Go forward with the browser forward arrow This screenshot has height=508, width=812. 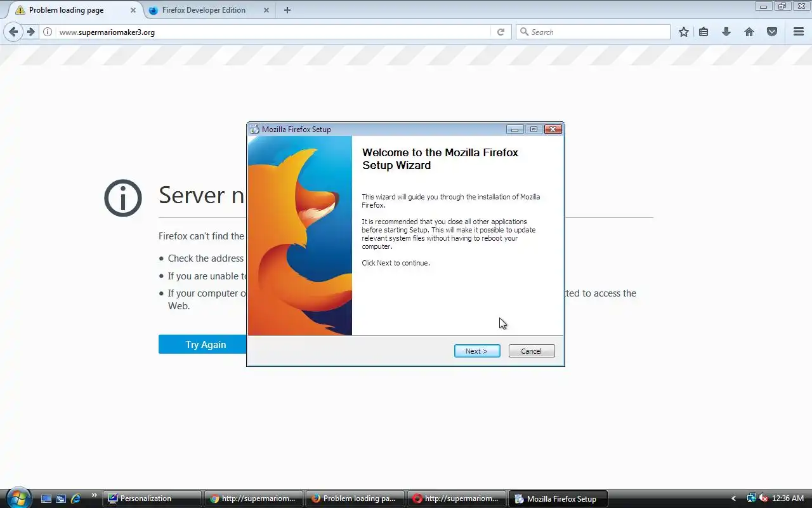(30, 32)
